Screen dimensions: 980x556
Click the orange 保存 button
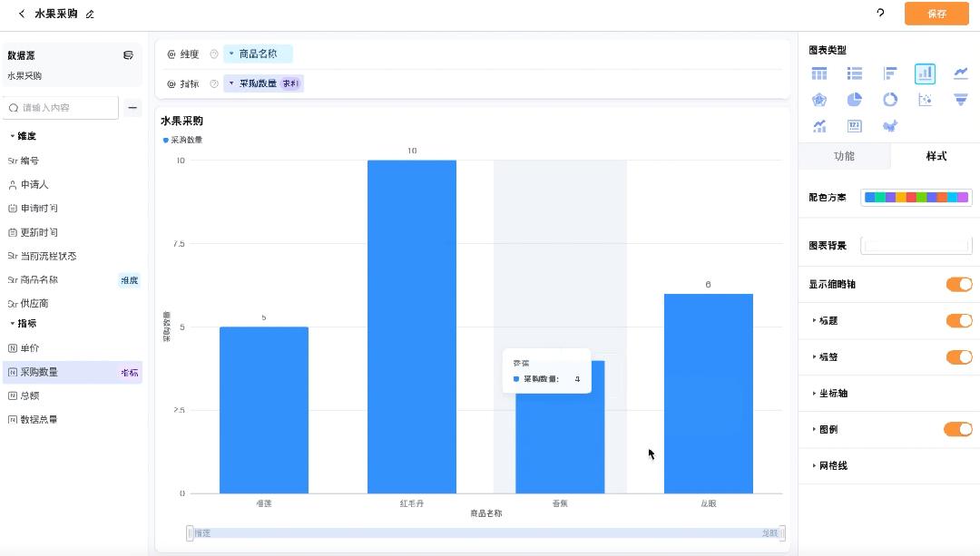click(x=936, y=14)
